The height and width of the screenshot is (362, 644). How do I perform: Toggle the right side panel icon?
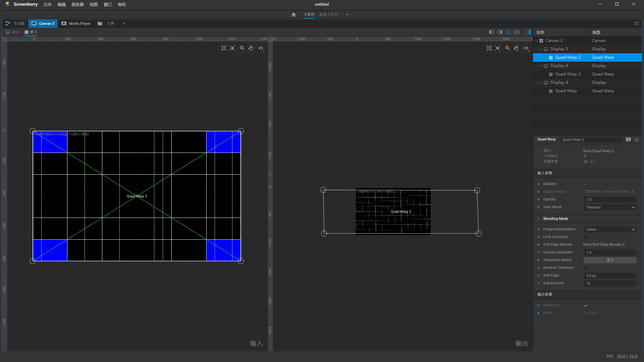[528, 32]
